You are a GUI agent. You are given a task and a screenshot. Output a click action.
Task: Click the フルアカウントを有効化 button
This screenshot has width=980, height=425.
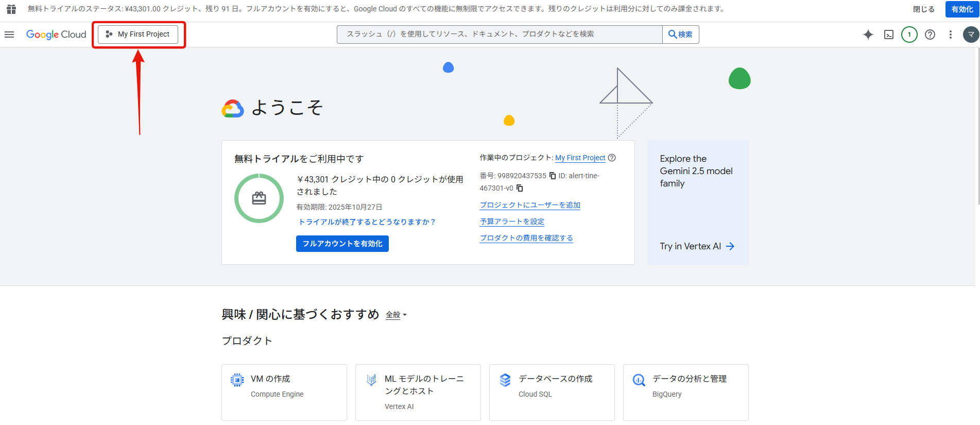point(342,244)
